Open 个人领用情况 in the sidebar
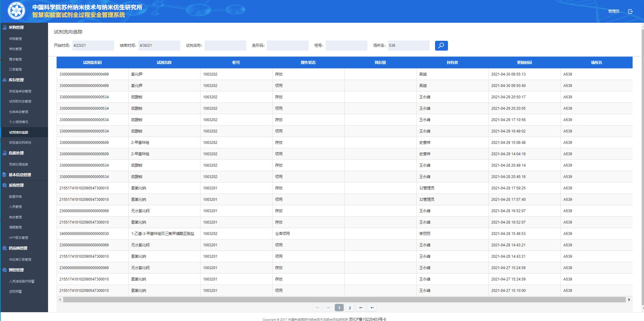This screenshot has width=644, height=321. [19, 122]
